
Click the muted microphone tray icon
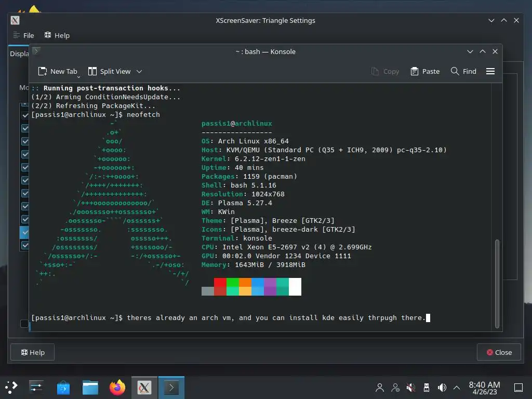pos(411,388)
